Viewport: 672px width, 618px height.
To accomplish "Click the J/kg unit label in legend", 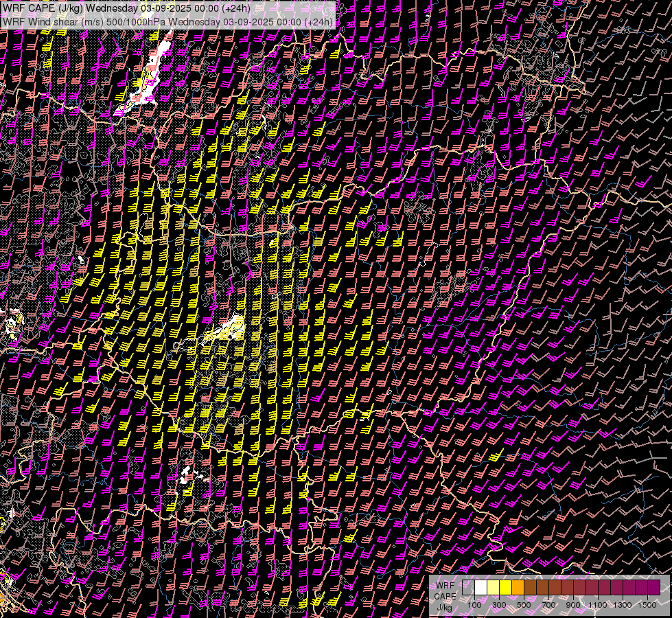I will (445, 608).
